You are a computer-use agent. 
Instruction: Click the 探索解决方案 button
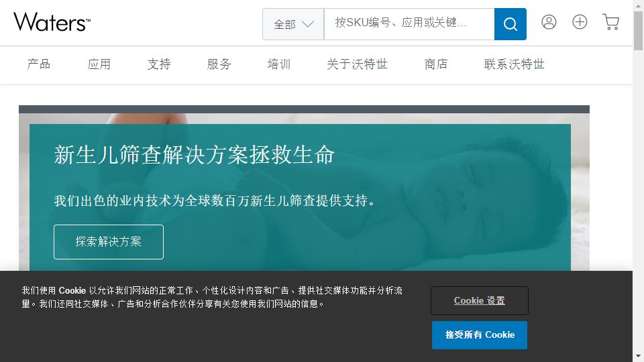pyautogui.click(x=109, y=242)
